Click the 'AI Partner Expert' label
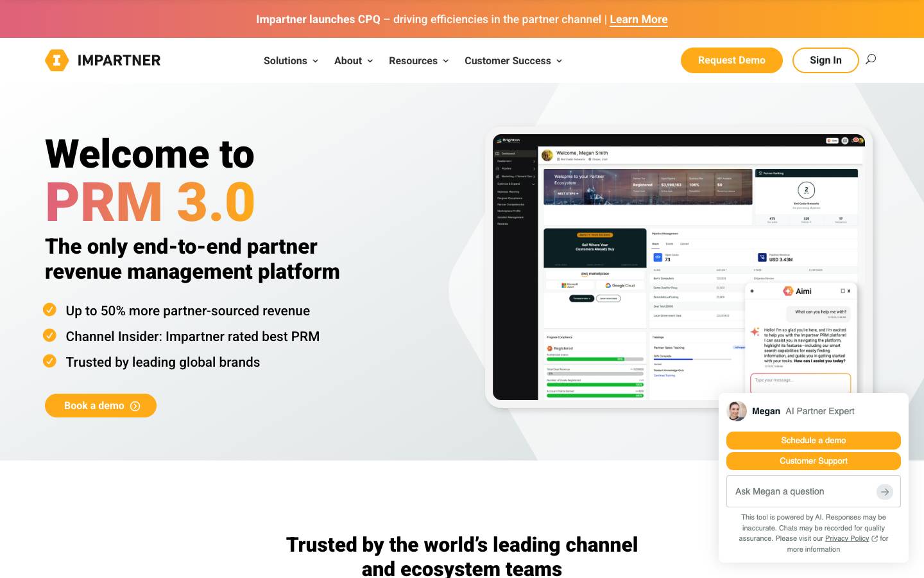Image resolution: width=924 pixels, height=578 pixels. coord(820,411)
